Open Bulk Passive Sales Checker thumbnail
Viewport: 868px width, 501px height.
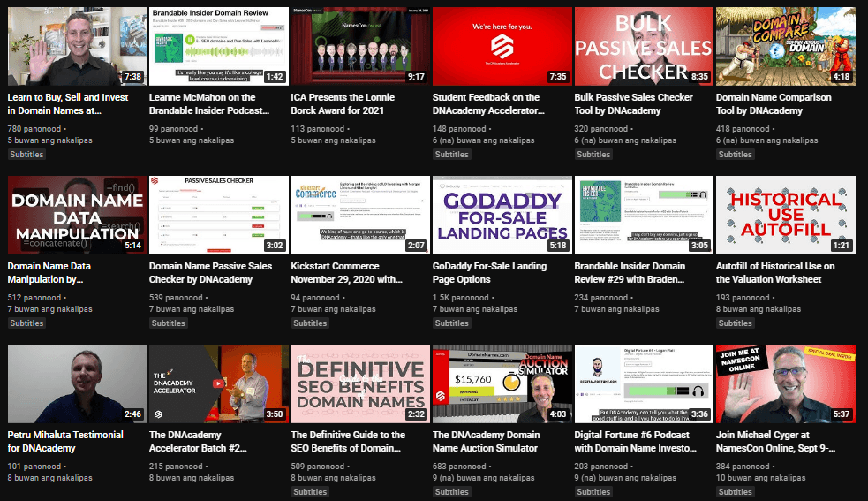[x=644, y=47]
